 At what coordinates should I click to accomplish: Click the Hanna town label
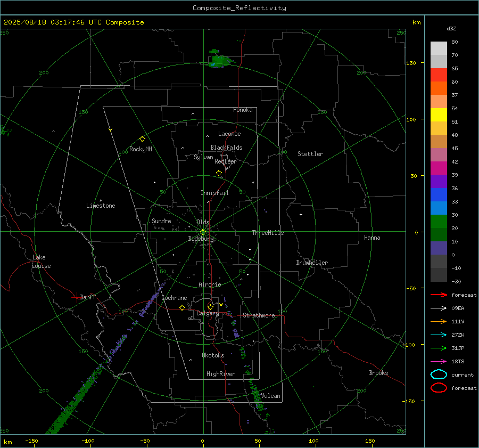click(x=372, y=238)
